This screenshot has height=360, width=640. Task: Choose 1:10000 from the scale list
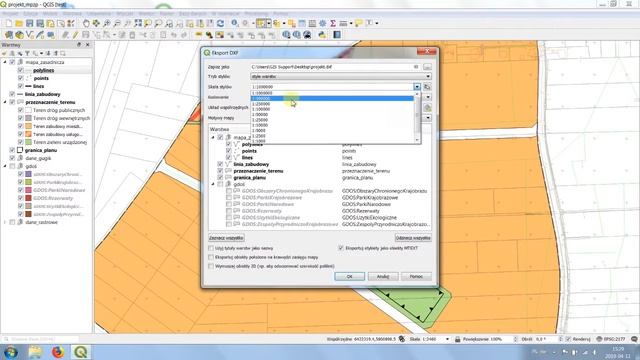pyautogui.click(x=333, y=125)
